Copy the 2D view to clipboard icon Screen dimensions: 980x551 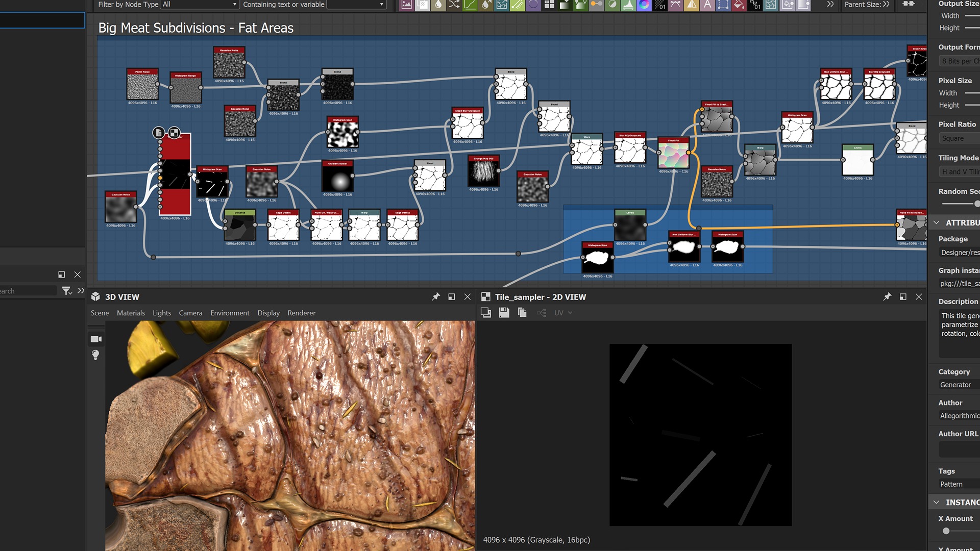[x=522, y=313]
